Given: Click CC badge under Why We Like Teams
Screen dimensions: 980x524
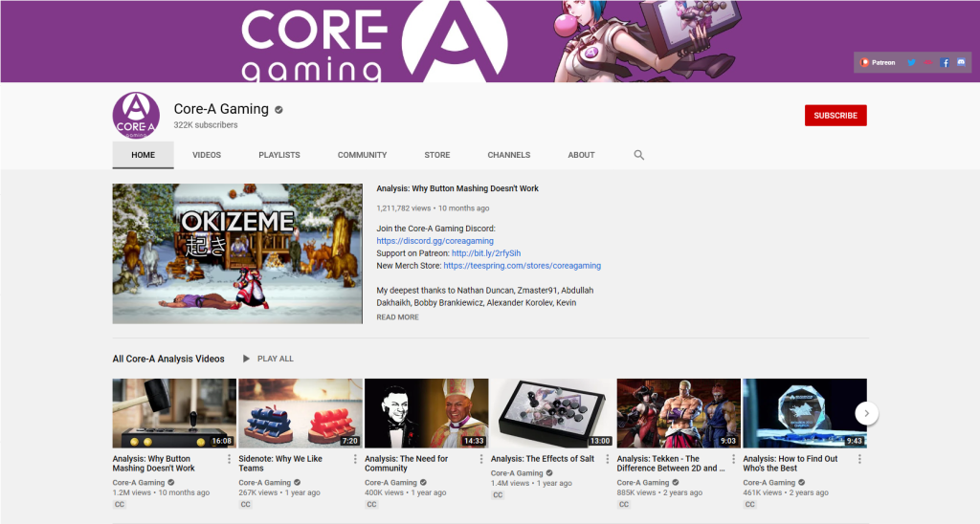Looking at the screenshot, I should (246, 505).
